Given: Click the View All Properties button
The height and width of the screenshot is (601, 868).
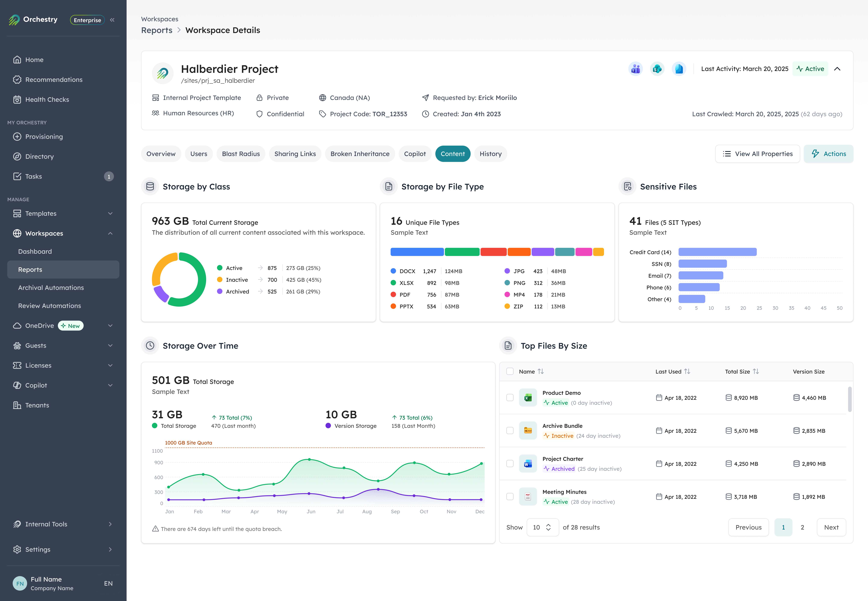Looking at the screenshot, I should coord(757,154).
